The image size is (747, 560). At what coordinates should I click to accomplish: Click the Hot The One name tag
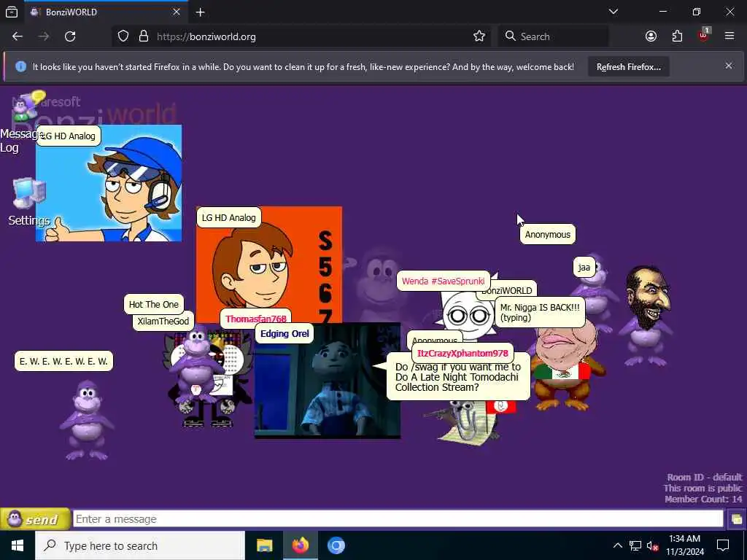pos(153,304)
